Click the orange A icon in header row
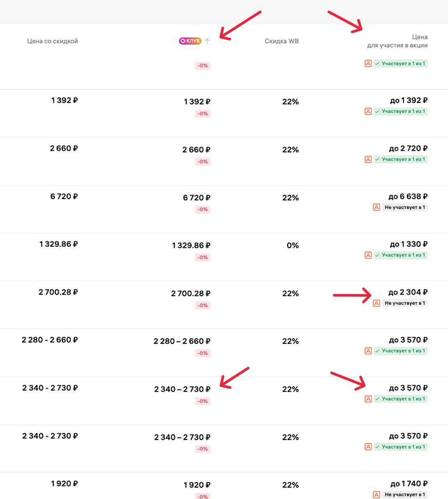 click(368, 64)
